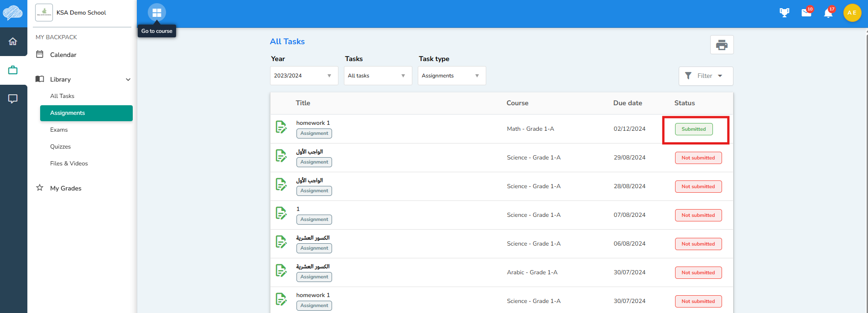The image size is (868, 313).
Task: Select Quizzes in the Library menu
Action: pyautogui.click(x=60, y=147)
